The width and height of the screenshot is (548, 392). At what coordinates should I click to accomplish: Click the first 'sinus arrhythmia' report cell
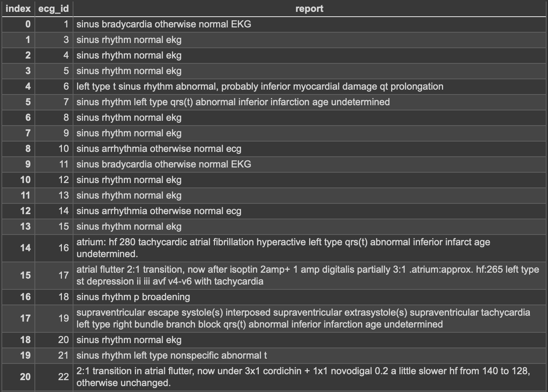159,149
